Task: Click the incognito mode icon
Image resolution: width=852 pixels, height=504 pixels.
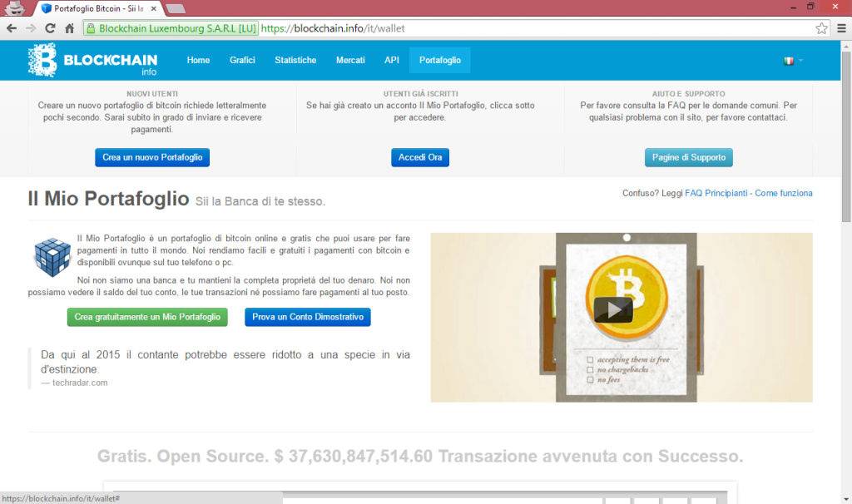Action: (x=15, y=8)
